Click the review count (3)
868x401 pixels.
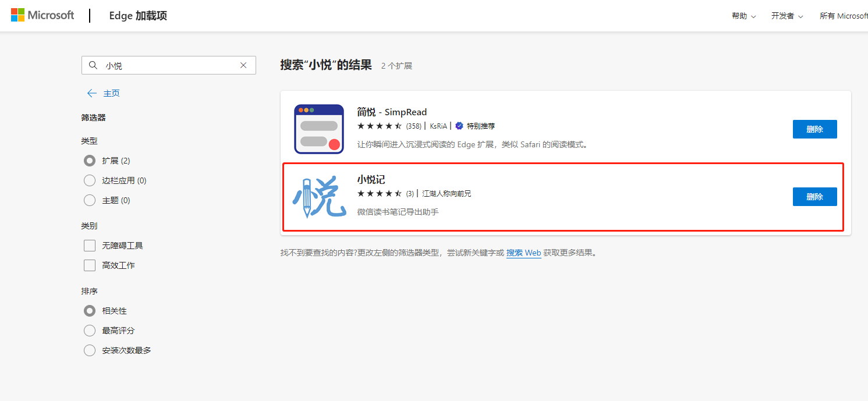coord(410,194)
